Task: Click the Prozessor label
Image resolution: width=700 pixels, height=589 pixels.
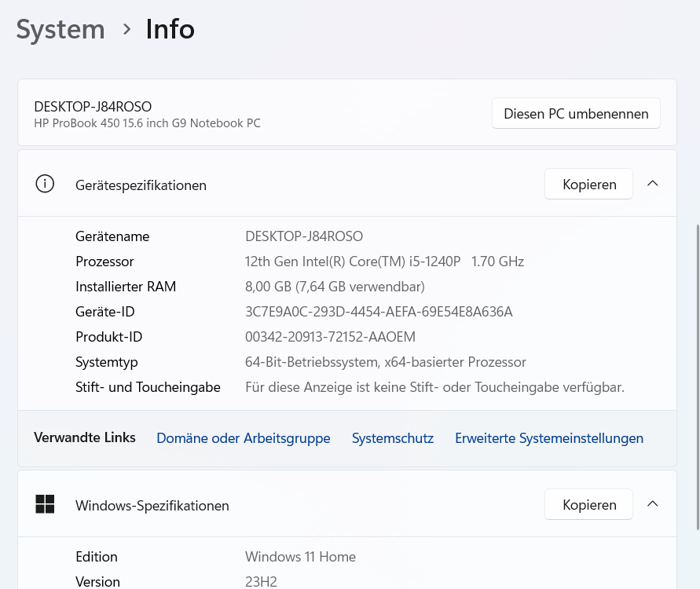Action: pyautogui.click(x=105, y=262)
